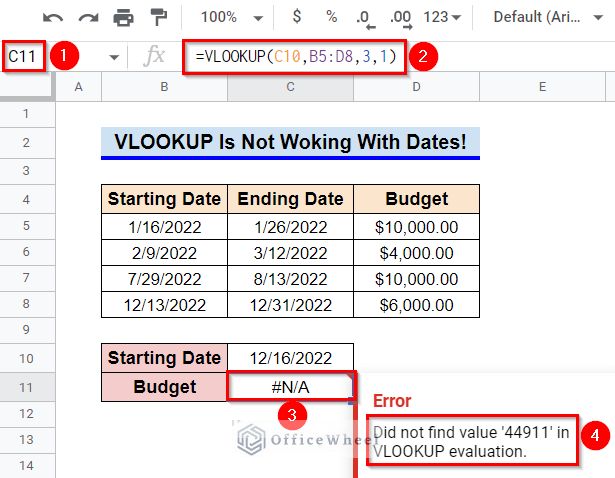Select row 8 header
This screenshot has height=478, width=615.
point(26,304)
